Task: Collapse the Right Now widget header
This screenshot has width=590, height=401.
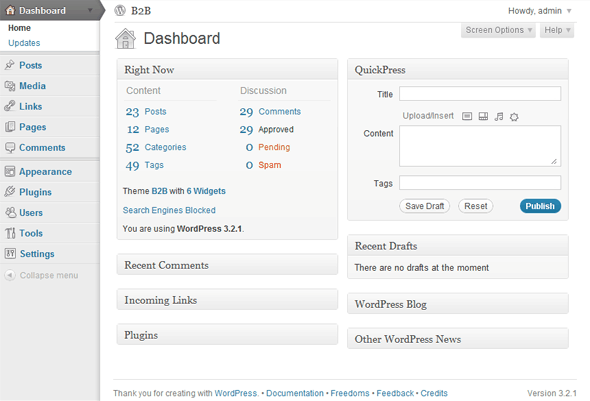Action: [227, 69]
